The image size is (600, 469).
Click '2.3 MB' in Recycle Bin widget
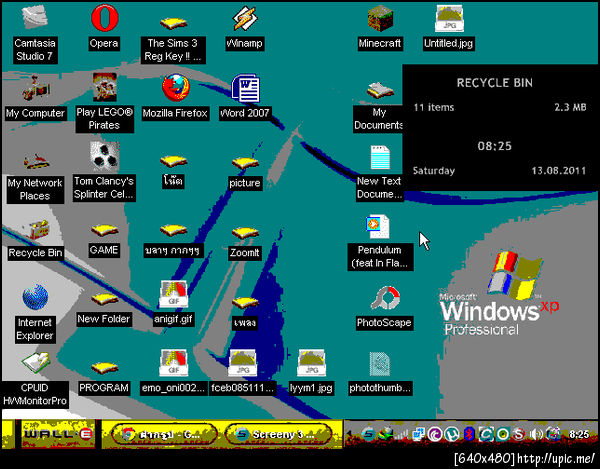coord(570,107)
